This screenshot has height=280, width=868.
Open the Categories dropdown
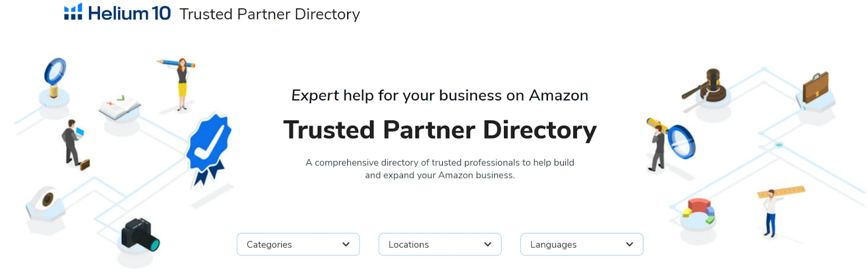[298, 244]
